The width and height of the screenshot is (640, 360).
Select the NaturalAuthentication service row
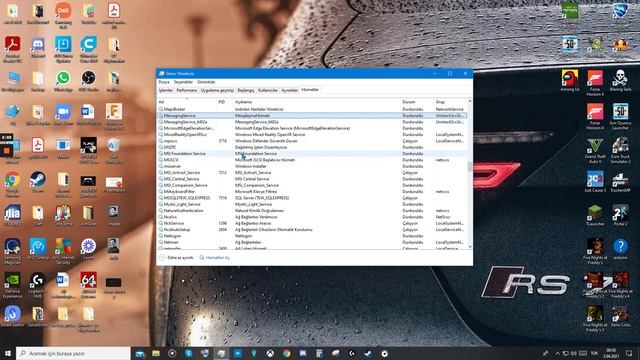click(x=312, y=211)
